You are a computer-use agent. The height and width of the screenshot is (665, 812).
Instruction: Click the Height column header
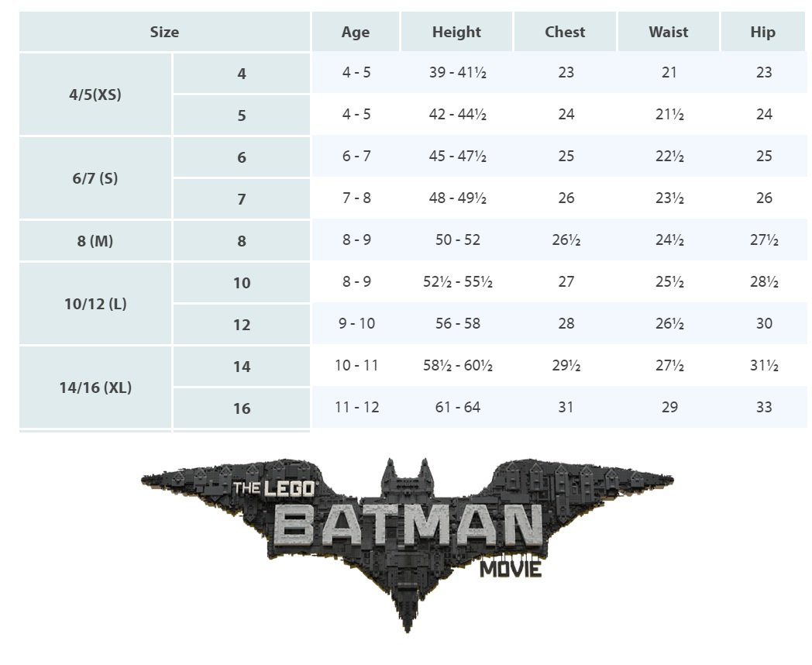coord(456,32)
